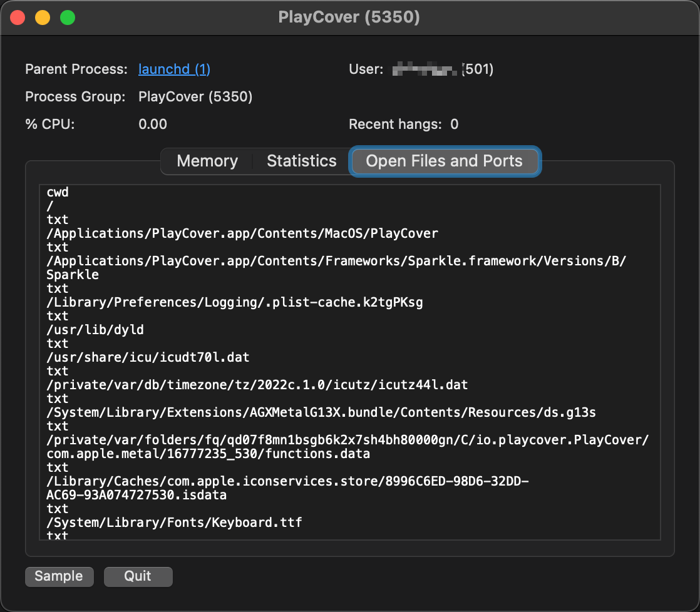Click the Process Group value PlayCover (5350)
This screenshot has width=700, height=612.
(x=195, y=97)
